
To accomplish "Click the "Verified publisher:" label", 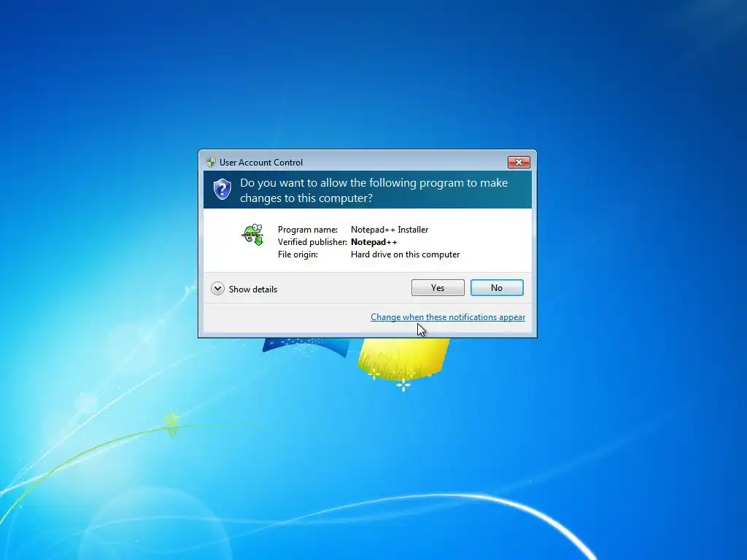I will click(312, 242).
